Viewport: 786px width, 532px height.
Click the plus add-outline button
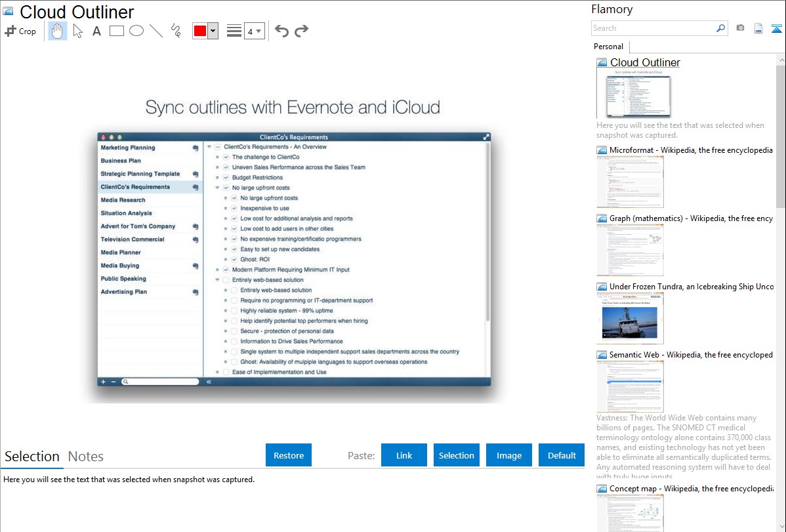103,382
